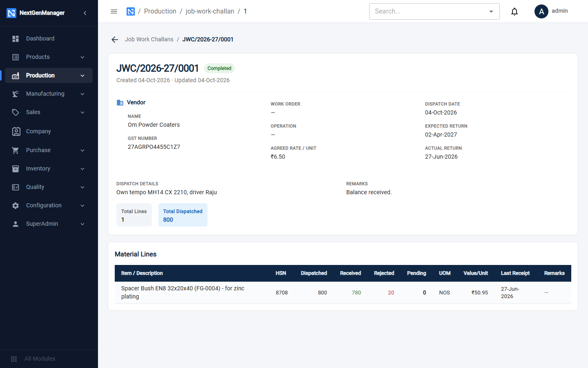Go back using the left arrow

[115, 40]
